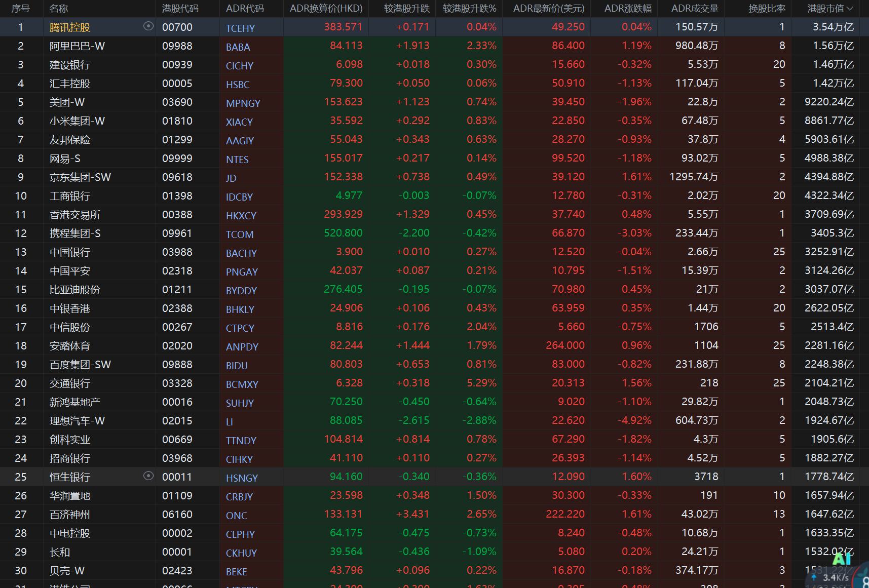869x588 pixels.
Task: Sort by 名称 column header
Action: coord(59,9)
